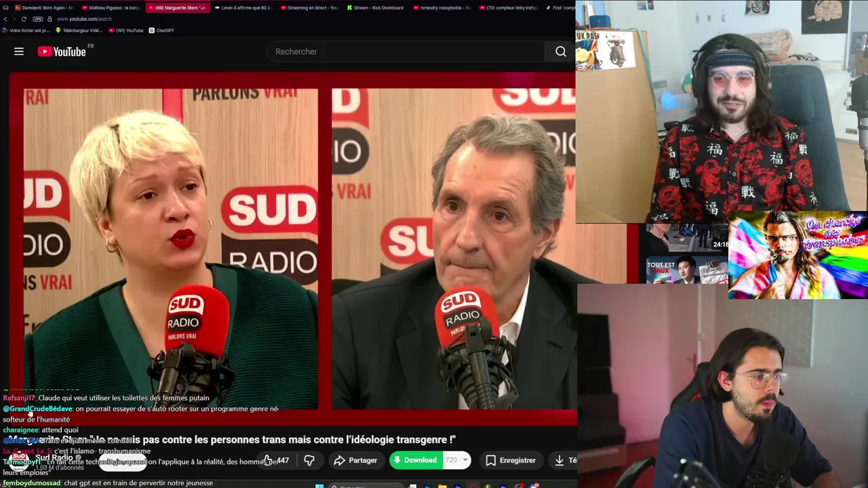Select the On cherche des transphobes thumbnail
Viewport: 868px width, 488px height.
pos(797,256)
